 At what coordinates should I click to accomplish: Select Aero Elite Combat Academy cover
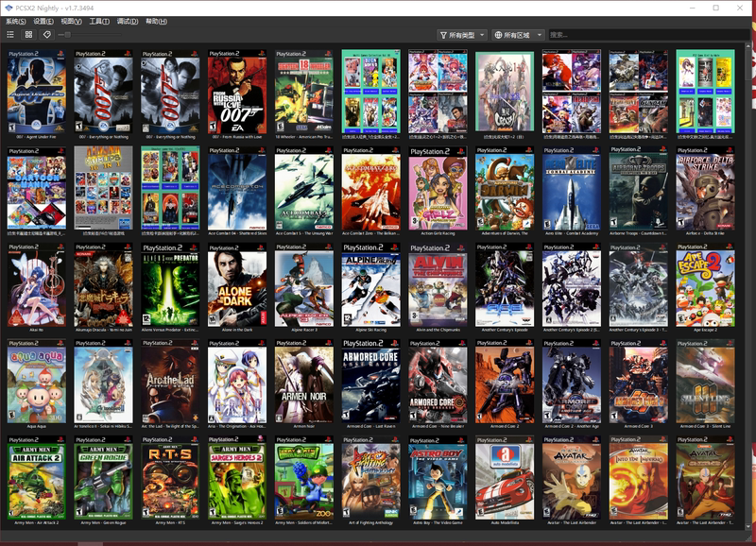click(572, 188)
